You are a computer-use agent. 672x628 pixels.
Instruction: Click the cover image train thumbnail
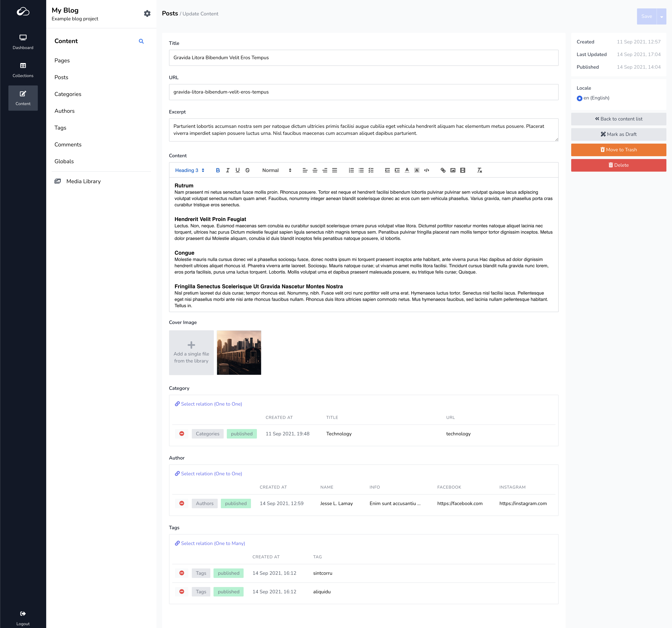[x=239, y=352]
